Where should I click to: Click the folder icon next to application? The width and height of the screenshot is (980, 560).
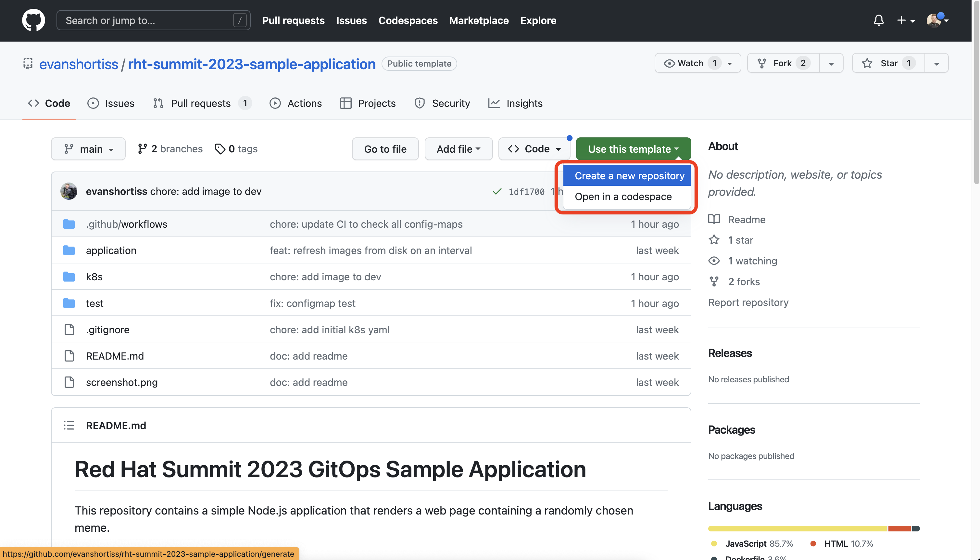click(x=69, y=250)
